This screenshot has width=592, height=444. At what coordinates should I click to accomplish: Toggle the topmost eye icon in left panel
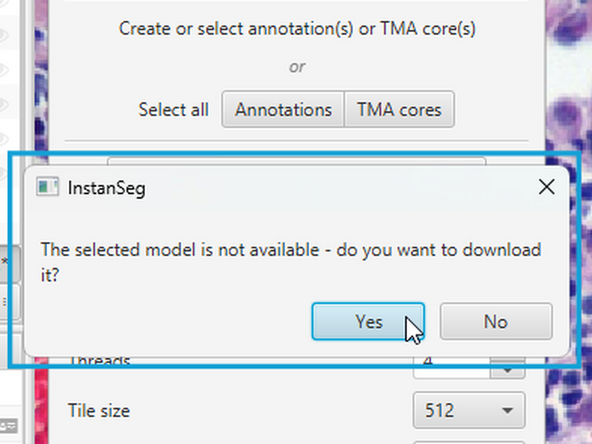(x=3, y=36)
